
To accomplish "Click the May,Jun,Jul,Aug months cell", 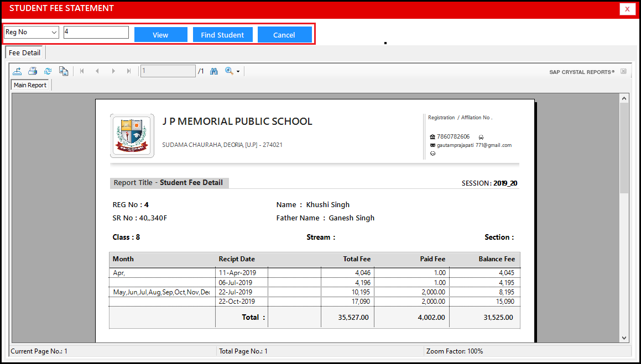I will click(x=161, y=292).
